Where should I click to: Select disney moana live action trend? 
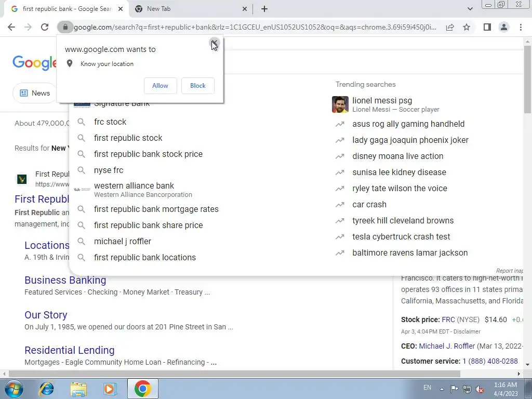[397, 156]
